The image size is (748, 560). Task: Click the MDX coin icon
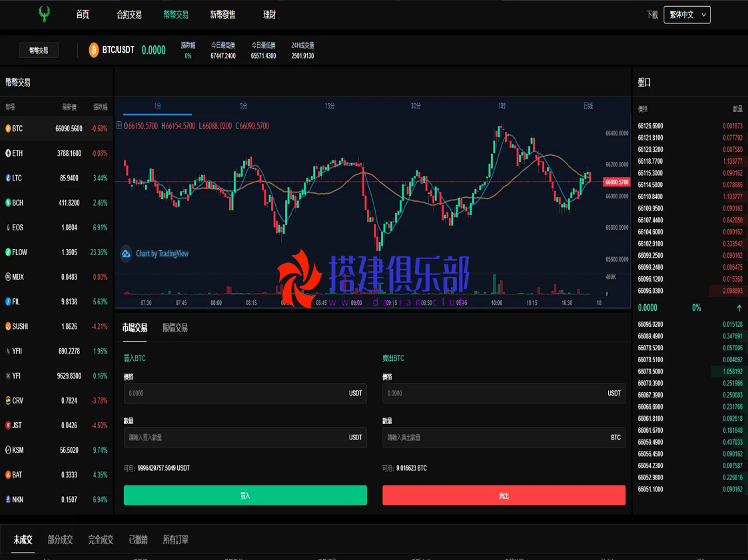pos(8,276)
